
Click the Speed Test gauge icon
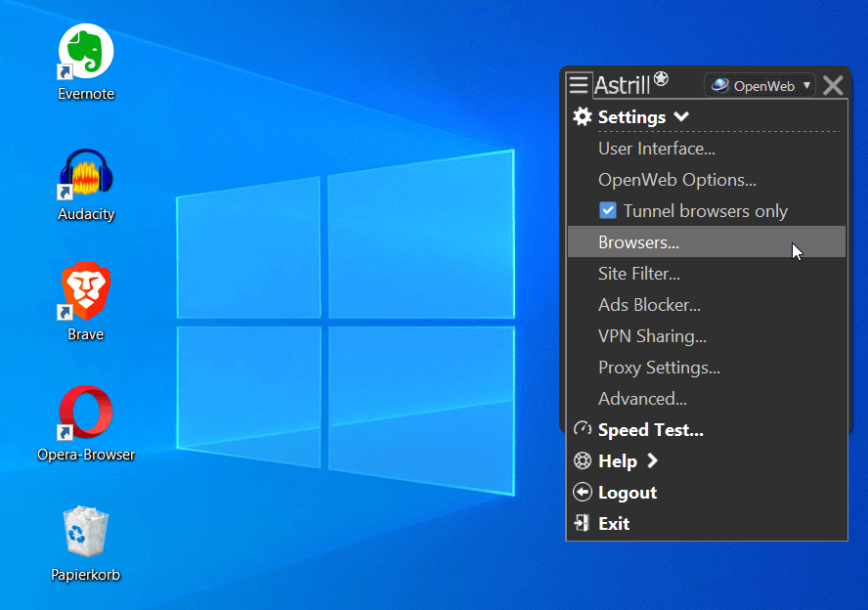point(583,429)
